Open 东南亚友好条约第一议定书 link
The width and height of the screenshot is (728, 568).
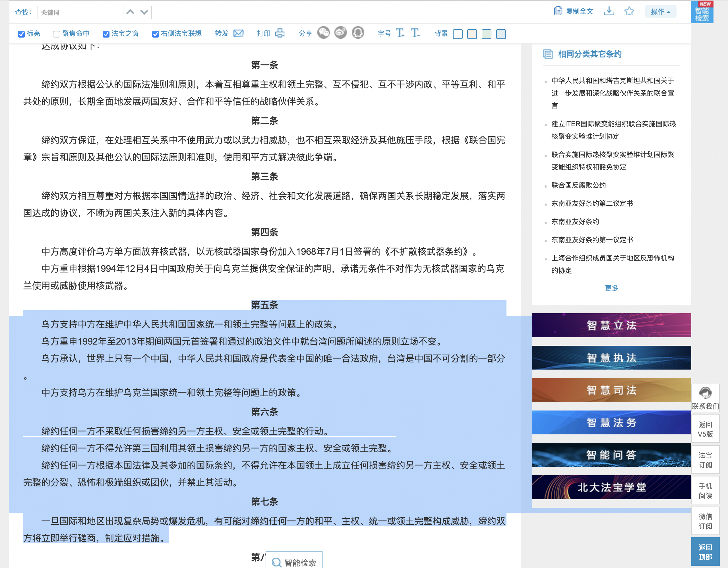click(x=592, y=240)
